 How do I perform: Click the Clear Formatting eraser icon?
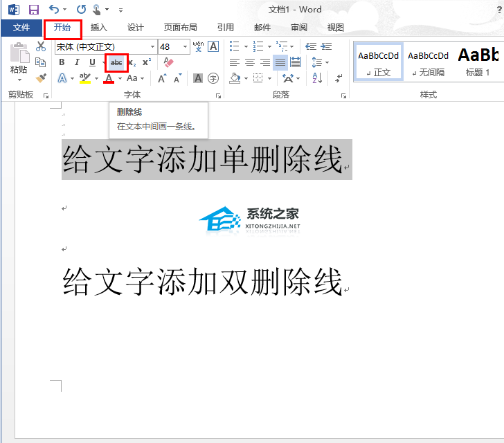click(x=168, y=62)
